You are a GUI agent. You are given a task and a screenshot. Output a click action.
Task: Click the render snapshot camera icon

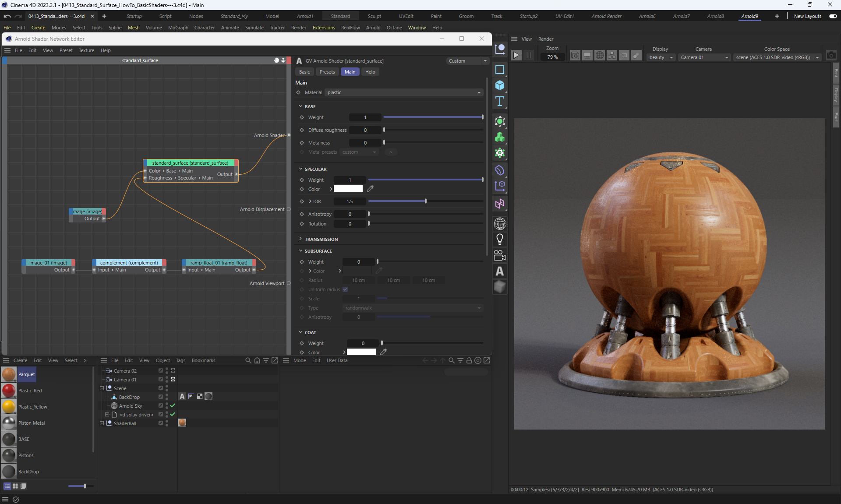tap(831, 56)
